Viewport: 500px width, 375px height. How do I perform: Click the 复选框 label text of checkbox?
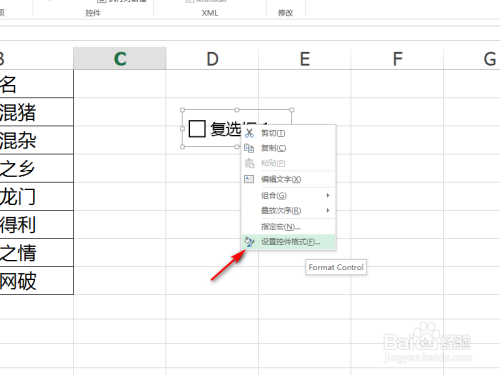226,129
